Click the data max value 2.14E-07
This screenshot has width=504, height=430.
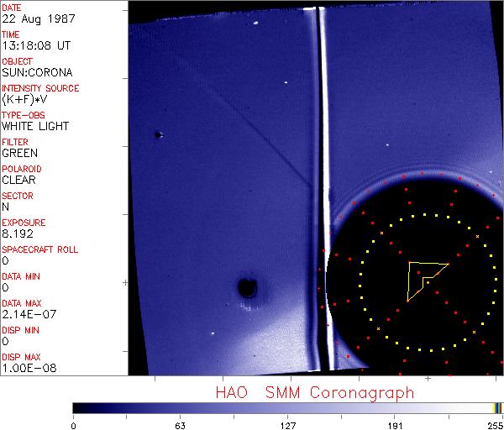point(27,314)
